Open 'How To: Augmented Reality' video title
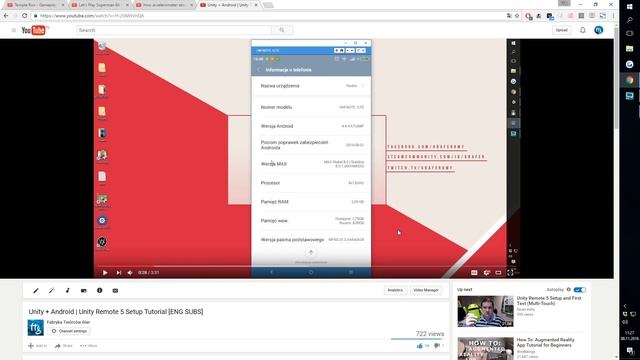This screenshot has width=640, height=360. point(545,342)
